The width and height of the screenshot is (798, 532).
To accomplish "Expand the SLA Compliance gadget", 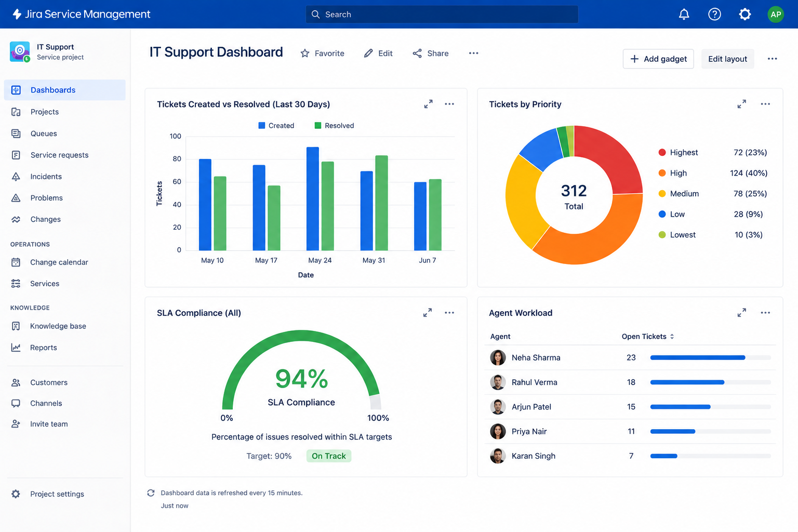I will pyautogui.click(x=428, y=313).
